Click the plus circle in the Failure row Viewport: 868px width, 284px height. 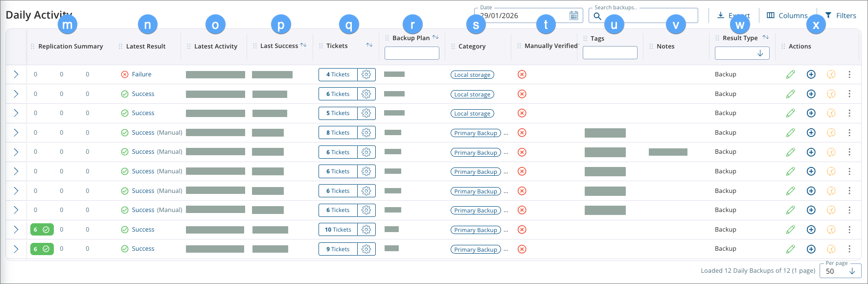811,74
